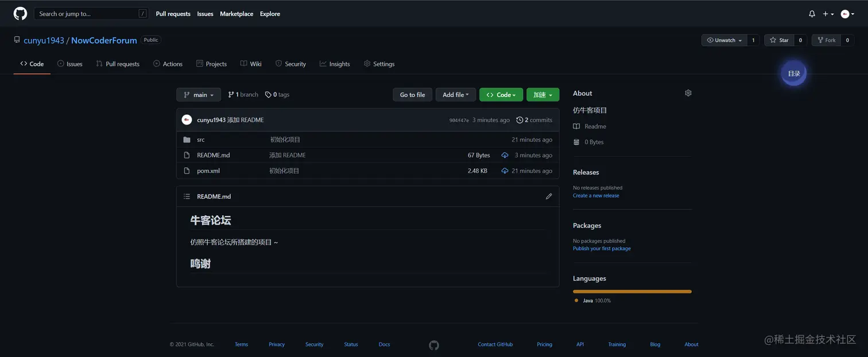The height and width of the screenshot is (357, 868).
Task: Click Publish your first package
Action: pos(602,249)
